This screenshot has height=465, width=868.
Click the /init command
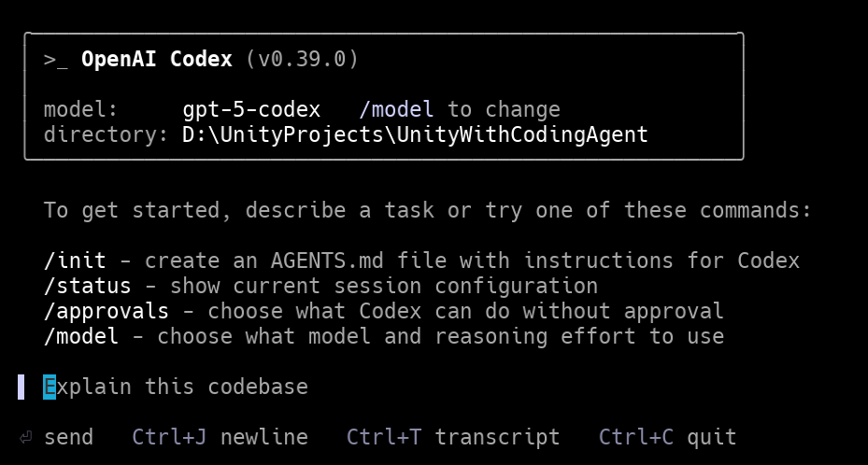pyautogui.click(x=75, y=261)
